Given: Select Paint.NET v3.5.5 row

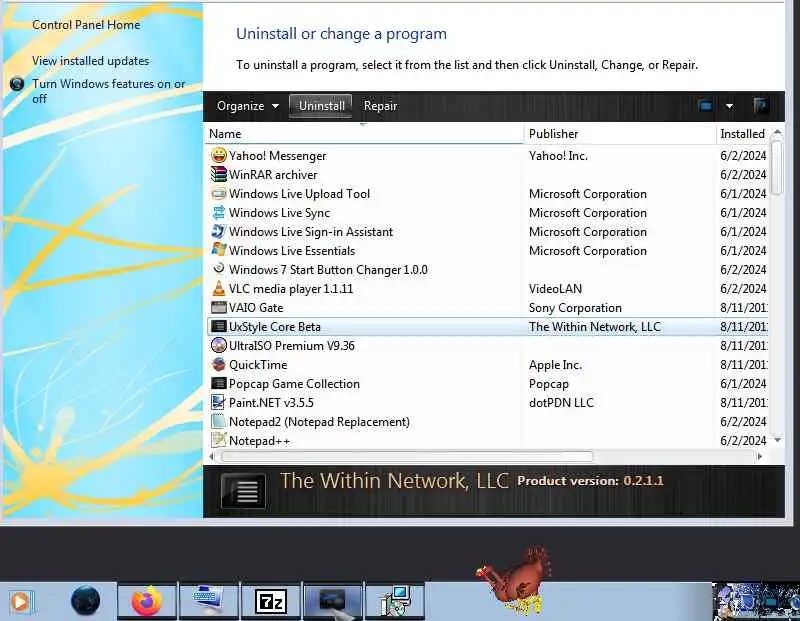Looking at the screenshot, I should point(488,402).
